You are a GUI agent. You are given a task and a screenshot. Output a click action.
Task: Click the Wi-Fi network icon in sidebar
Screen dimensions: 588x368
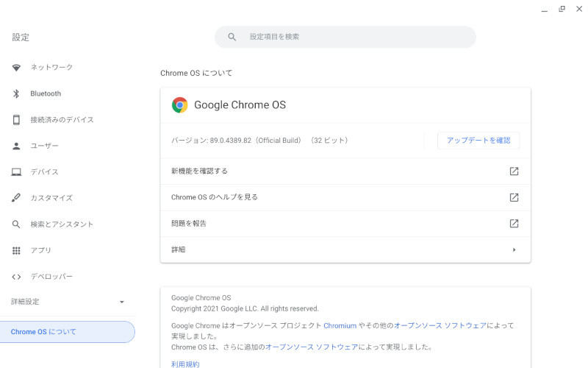(16, 68)
